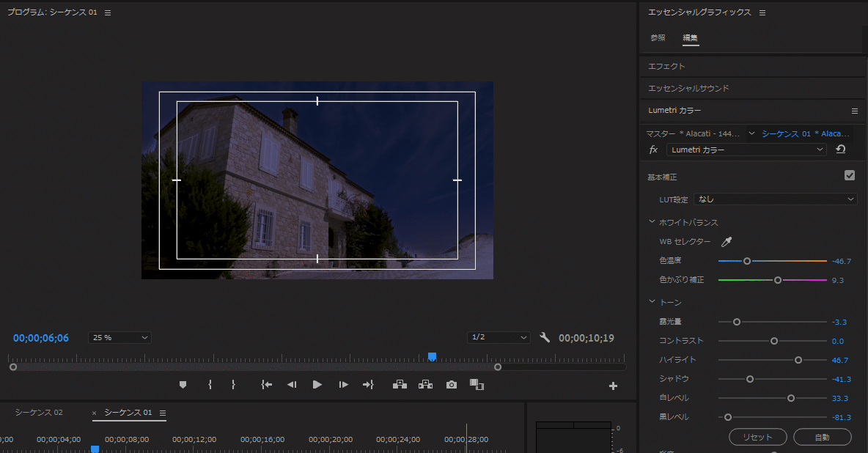868x453 pixels.
Task: Click the timeline playhead marker
Action: coord(95,449)
